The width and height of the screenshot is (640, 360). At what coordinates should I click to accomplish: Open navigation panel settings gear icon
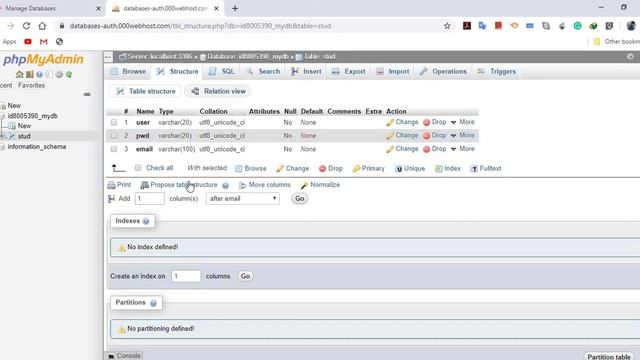point(59,74)
